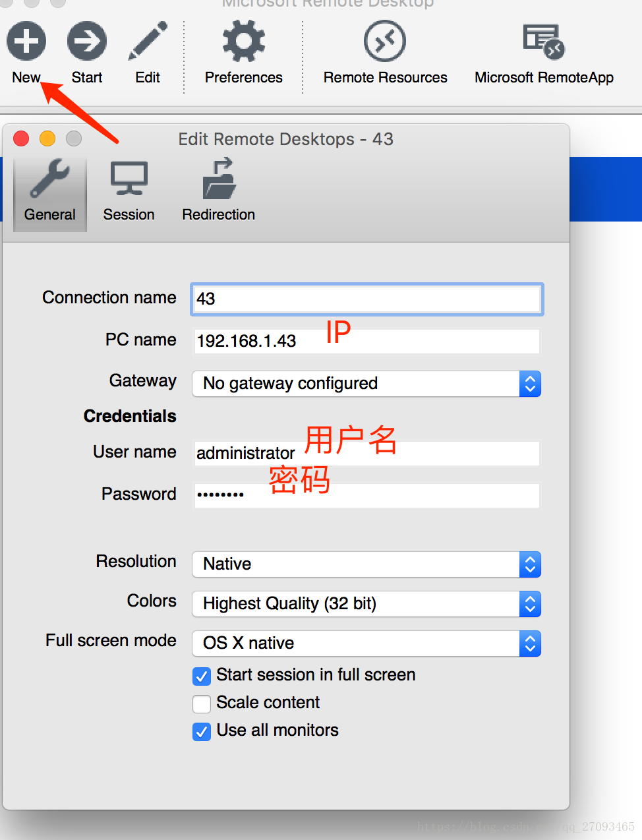Click the Microsoft RemoteApp label

[x=544, y=78]
